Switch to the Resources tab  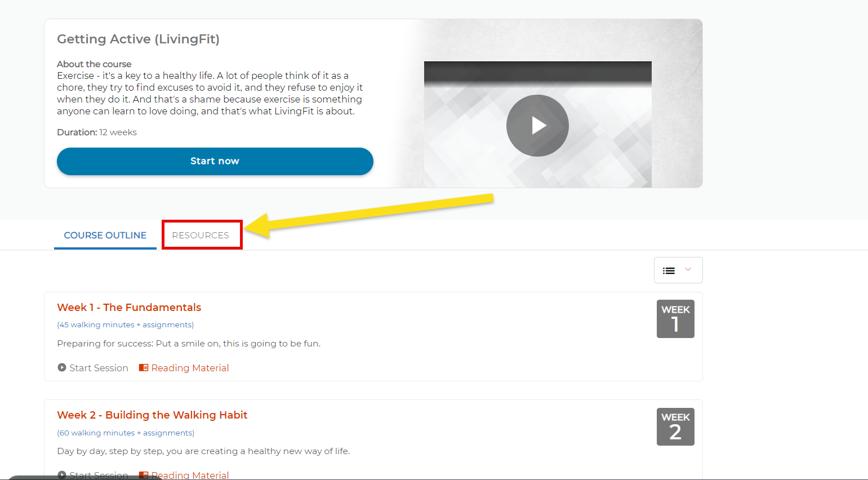pos(201,235)
